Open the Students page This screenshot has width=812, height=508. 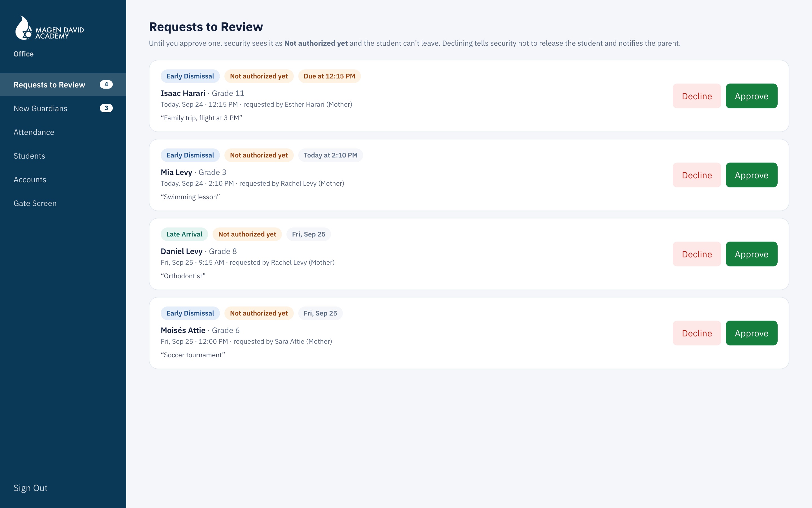[x=63, y=156]
